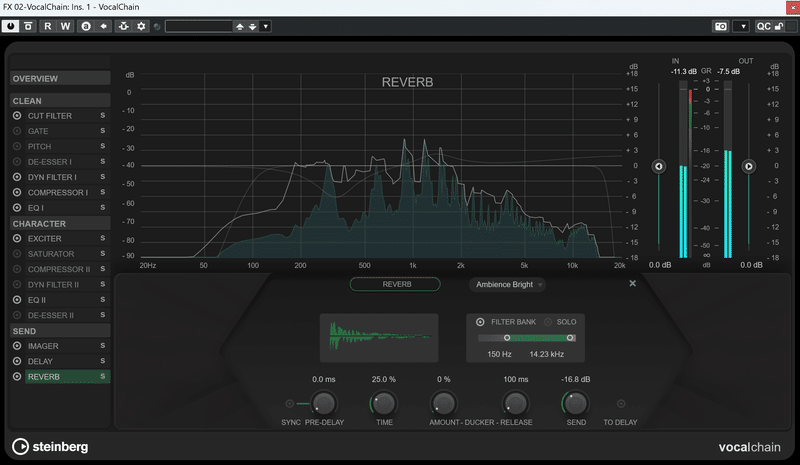Enable the PITCH module power button
Screen dimensions: 800x465
[x=17, y=146]
